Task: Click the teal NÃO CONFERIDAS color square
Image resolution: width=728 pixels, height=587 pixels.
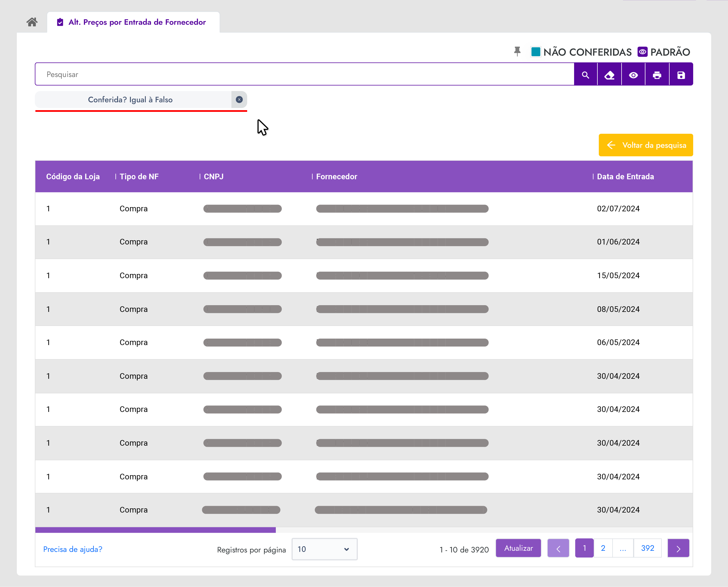Action: click(x=535, y=52)
